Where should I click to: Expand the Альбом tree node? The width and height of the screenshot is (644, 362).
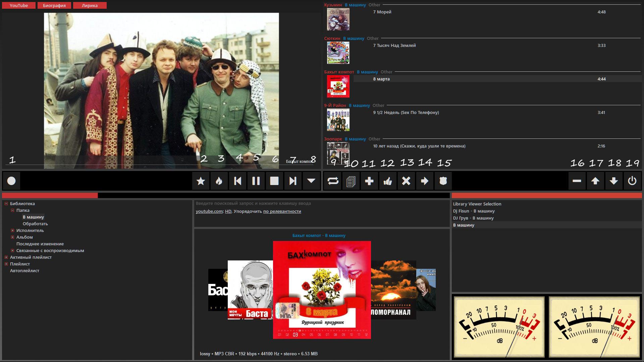12,237
